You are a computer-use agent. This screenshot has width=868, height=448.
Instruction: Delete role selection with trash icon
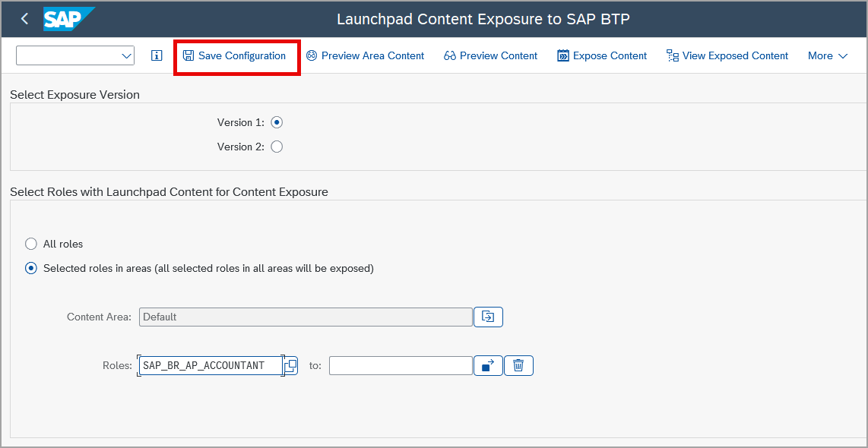coord(518,365)
